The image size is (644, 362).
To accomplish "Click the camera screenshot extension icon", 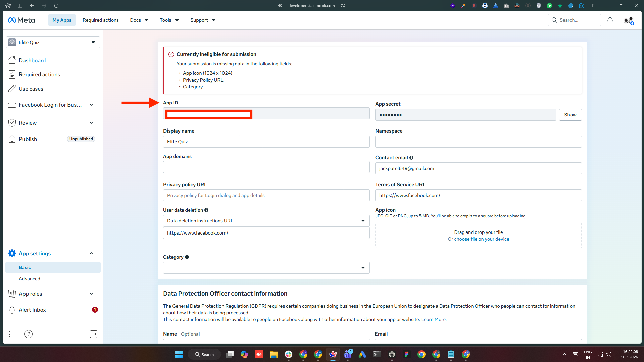I will pyautogui.click(x=506, y=6).
